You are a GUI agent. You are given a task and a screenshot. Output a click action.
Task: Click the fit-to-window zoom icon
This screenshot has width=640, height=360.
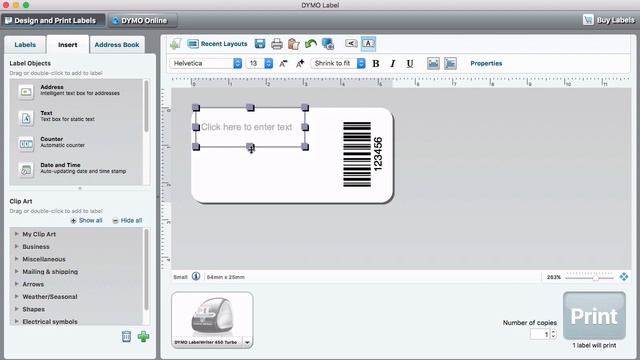point(624,277)
